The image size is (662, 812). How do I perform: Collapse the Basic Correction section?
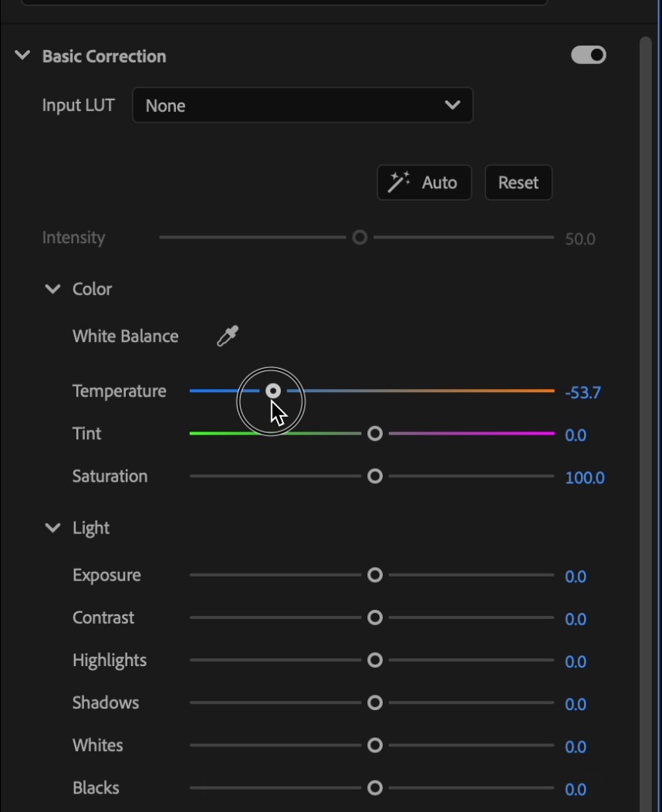[22, 55]
